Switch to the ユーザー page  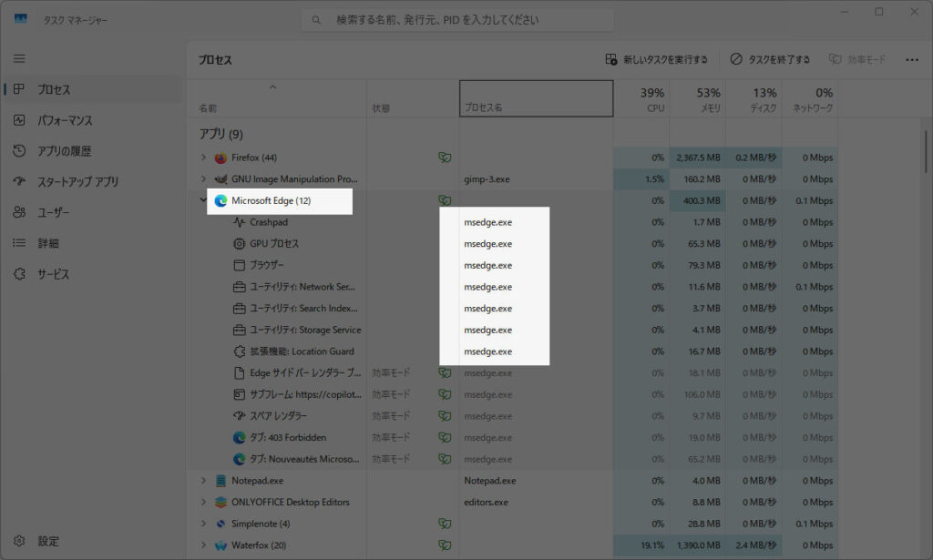coord(92,212)
